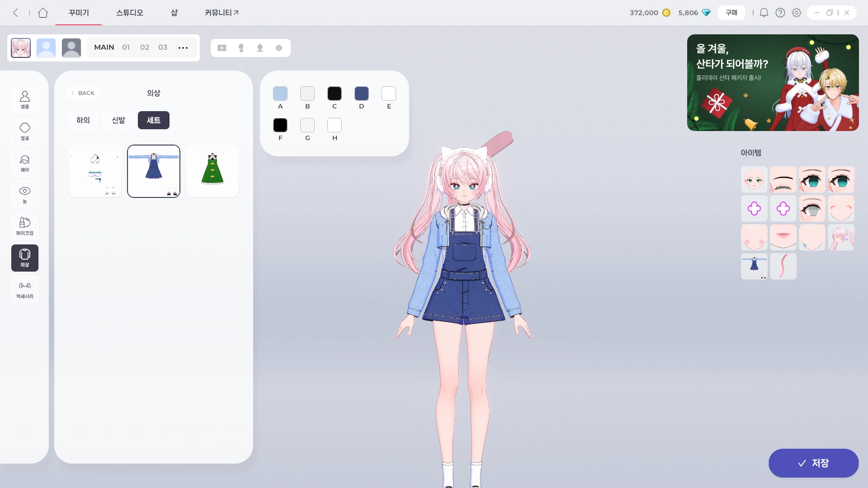Open the 헤어 (hair) category
This screenshot has width=868, height=488.
click(25, 163)
